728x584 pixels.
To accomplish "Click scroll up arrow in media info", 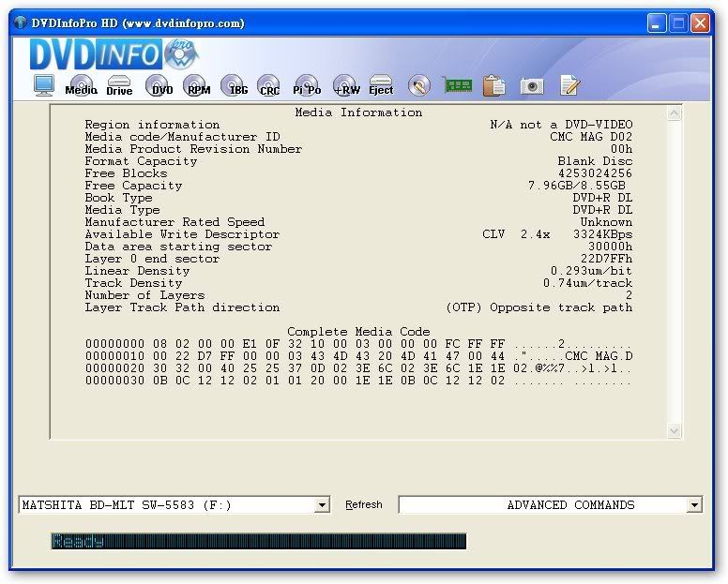I will click(x=675, y=113).
